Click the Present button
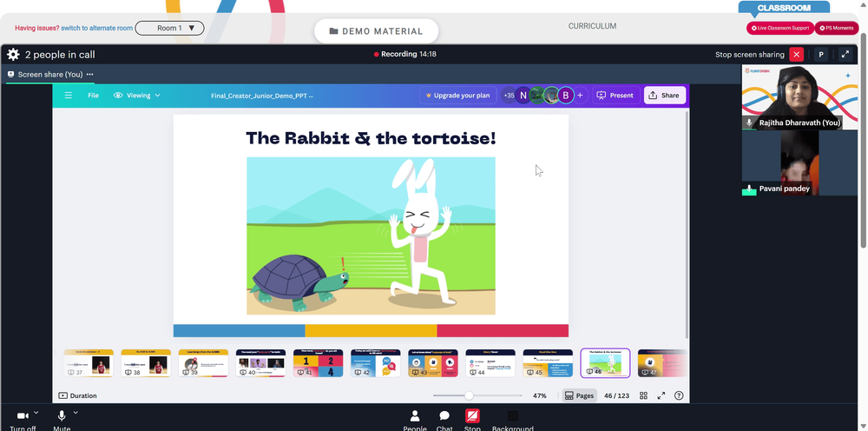 (615, 96)
